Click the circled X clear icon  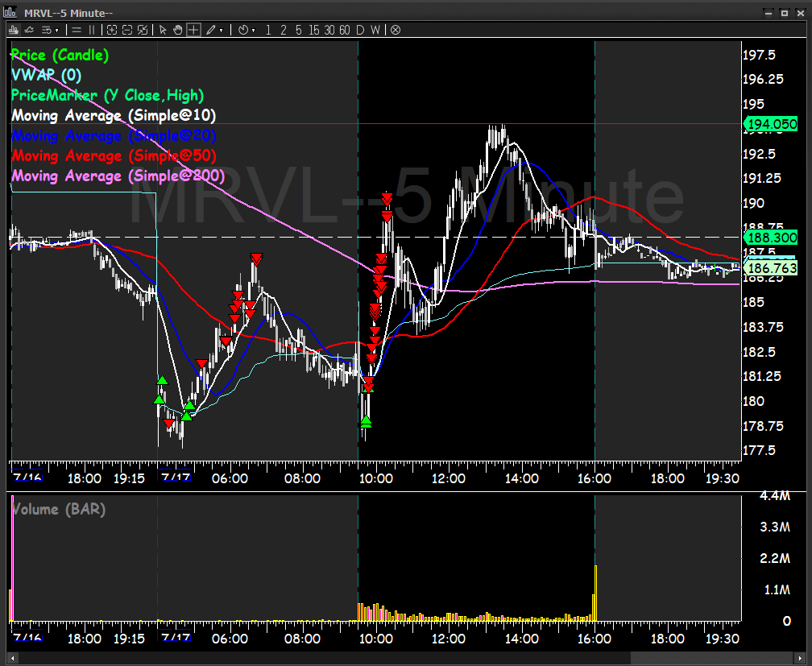(x=396, y=30)
